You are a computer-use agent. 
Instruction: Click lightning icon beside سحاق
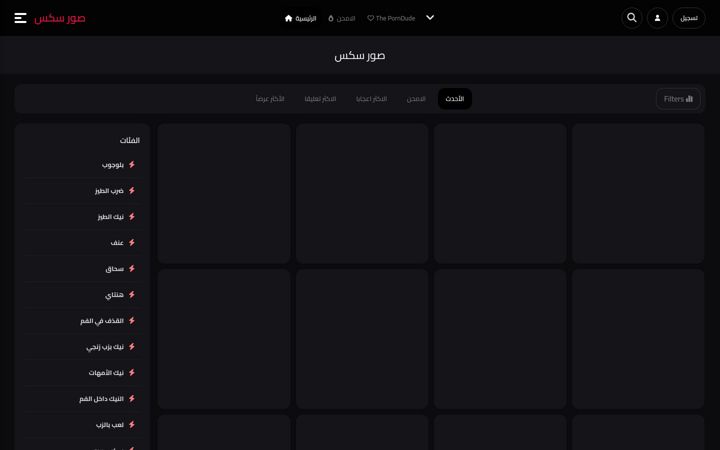point(132,269)
